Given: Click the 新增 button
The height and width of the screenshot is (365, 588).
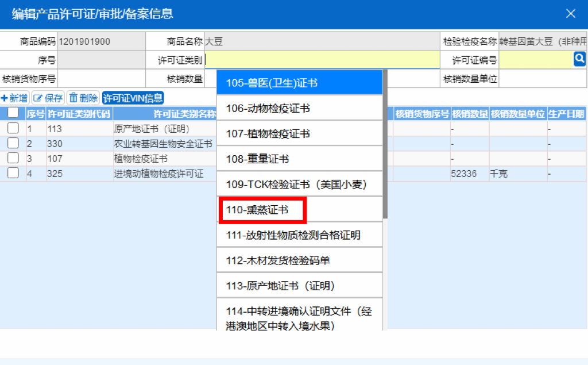Looking at the screenshot, I should tap(14, 97).
